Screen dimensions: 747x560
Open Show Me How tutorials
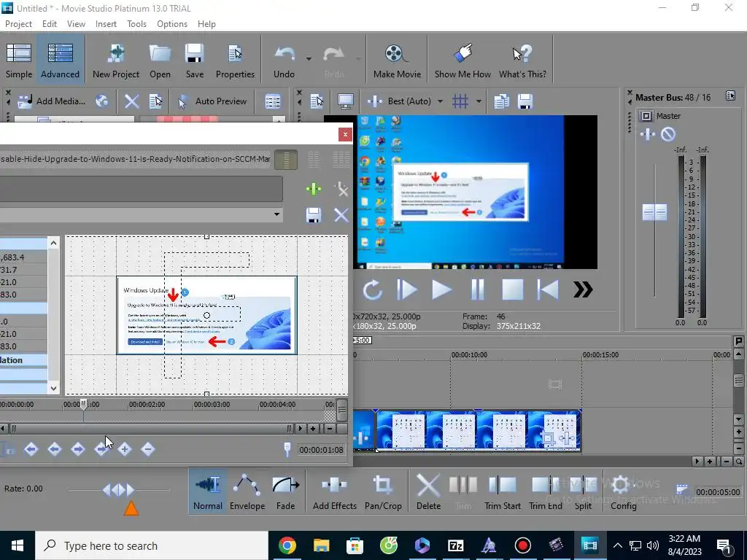click(x=462, y=60)
